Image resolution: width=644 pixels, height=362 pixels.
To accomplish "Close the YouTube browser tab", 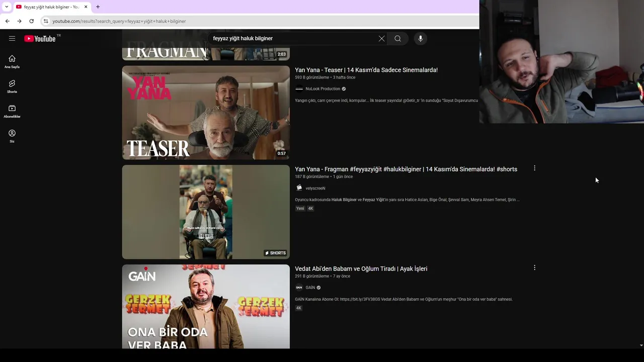I will (86, 7).
